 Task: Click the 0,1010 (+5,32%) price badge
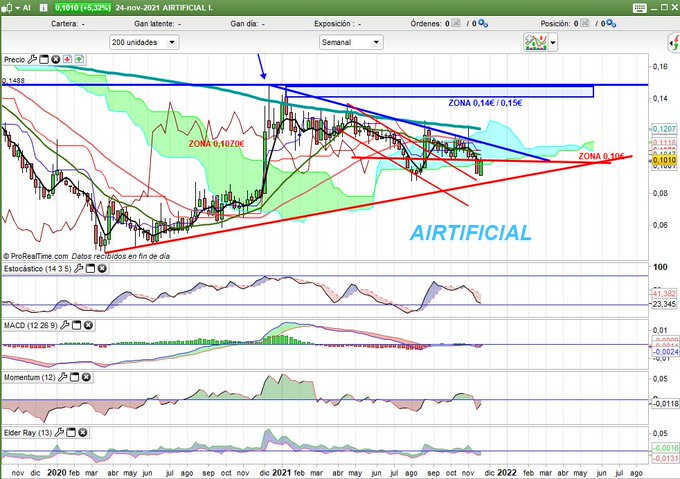pyautogui.click(x=82, y=8)
